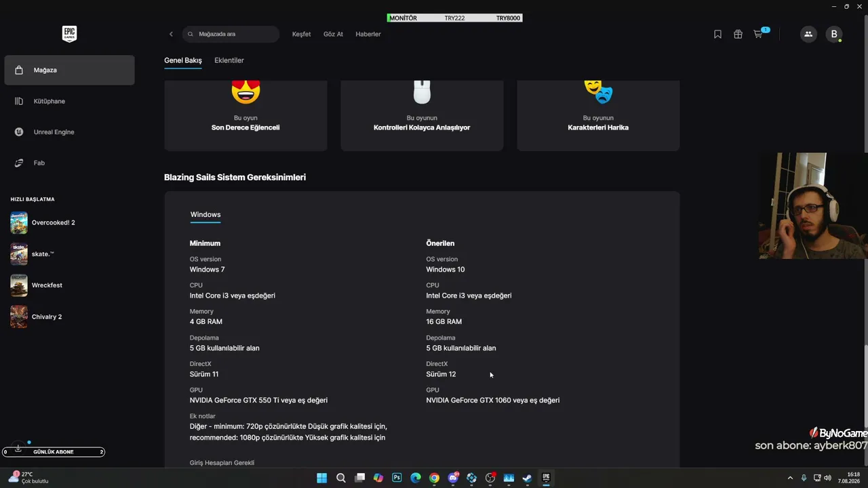Screen dimensions: 868x488
Task: Open the Göz At store section
Action: (x=333, y=34)
